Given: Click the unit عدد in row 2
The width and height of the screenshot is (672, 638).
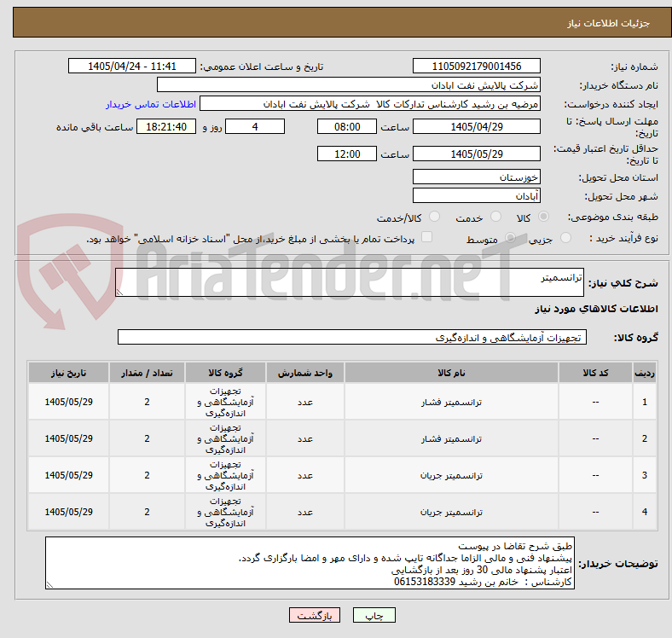Looking at the screenshot, I should click(305, 438).
